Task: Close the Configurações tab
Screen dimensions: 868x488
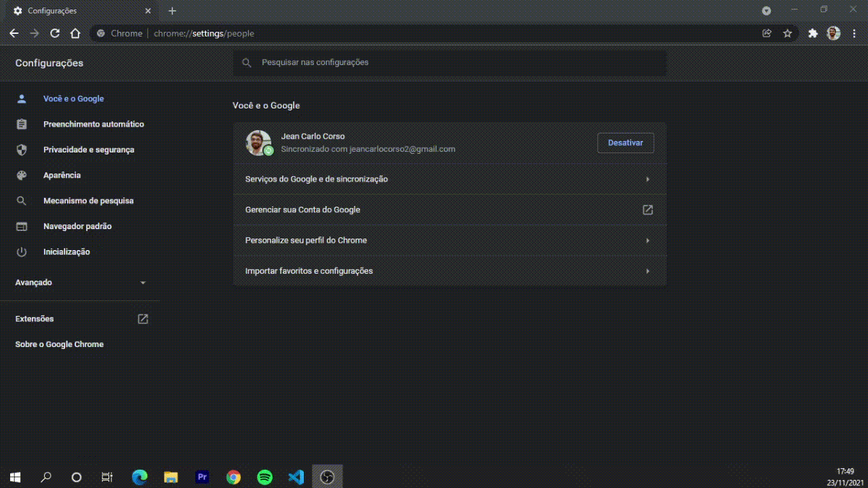Action: click(x=149, y=11)
